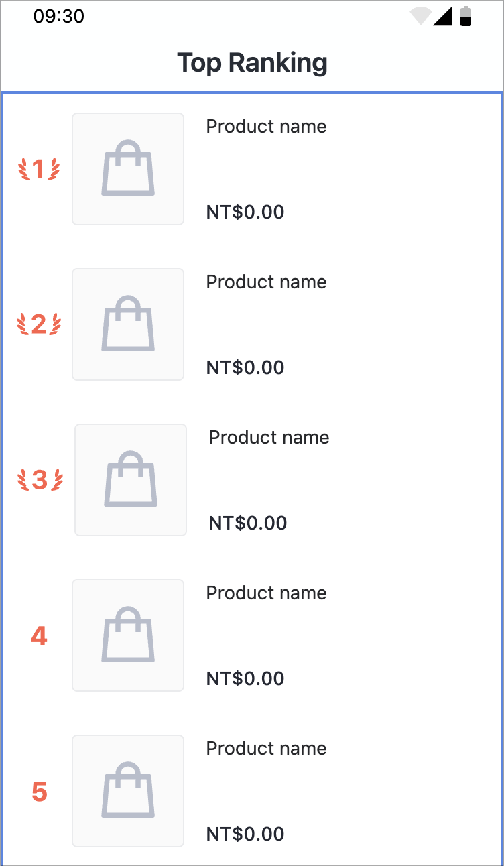Open the fourth product's shopping bag image
This screenshot has height=866, width=504.
[128, 635]
